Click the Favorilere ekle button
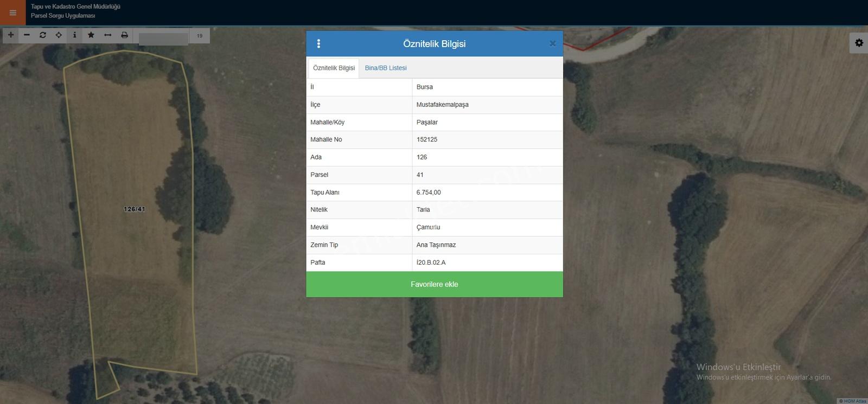868x404 pixels. (x=435, y=284)
